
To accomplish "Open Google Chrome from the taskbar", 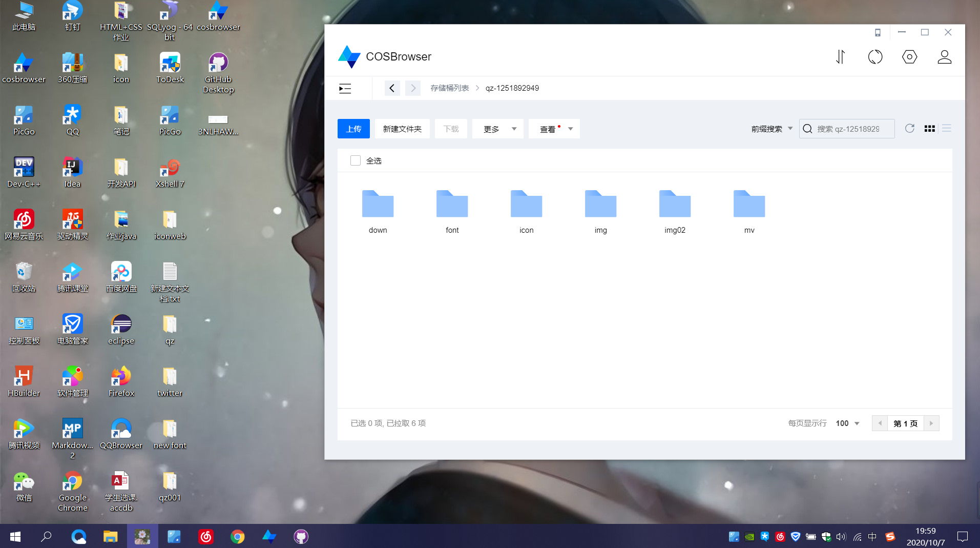I will (x=237, y=537).
